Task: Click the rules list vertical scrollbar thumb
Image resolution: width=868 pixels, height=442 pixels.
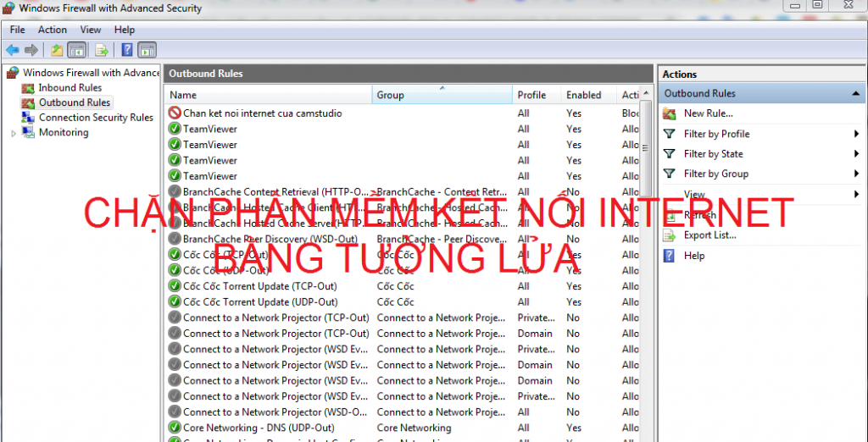Action: tap(645, 147)
